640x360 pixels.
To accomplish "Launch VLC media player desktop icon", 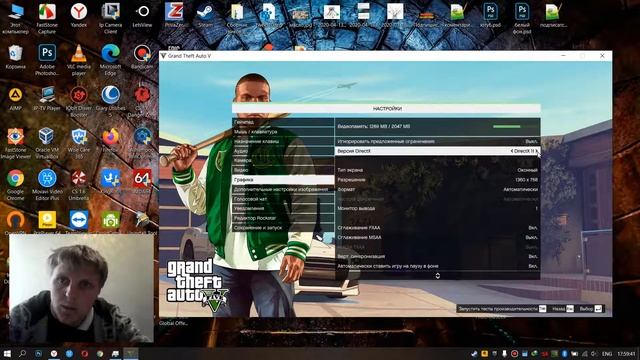I will pos(79,60).
